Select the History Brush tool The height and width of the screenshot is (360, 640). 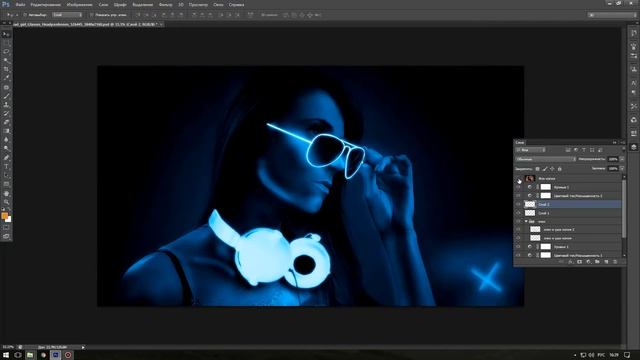6,113
